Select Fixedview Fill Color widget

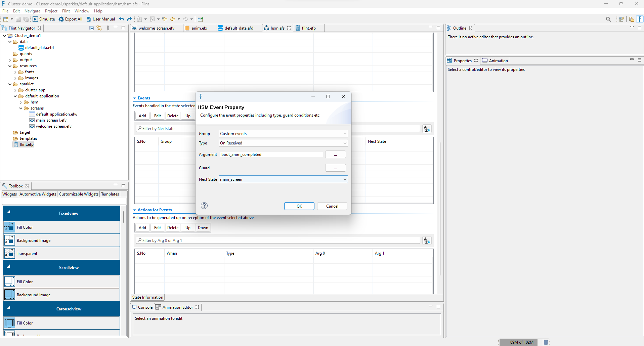pyautogui.click(x=62, y=227)
